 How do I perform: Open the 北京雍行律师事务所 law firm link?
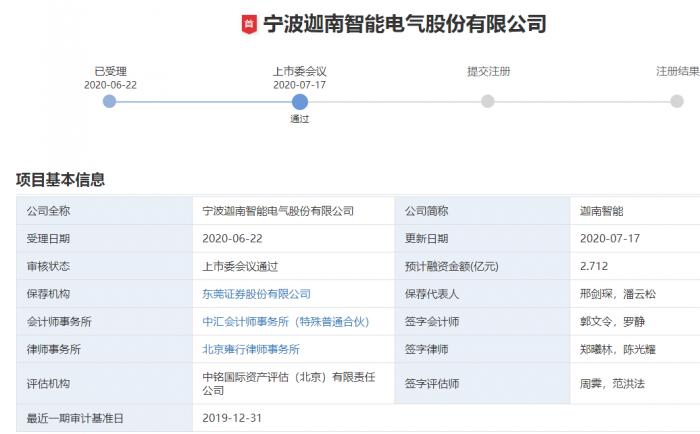[250, 350]
